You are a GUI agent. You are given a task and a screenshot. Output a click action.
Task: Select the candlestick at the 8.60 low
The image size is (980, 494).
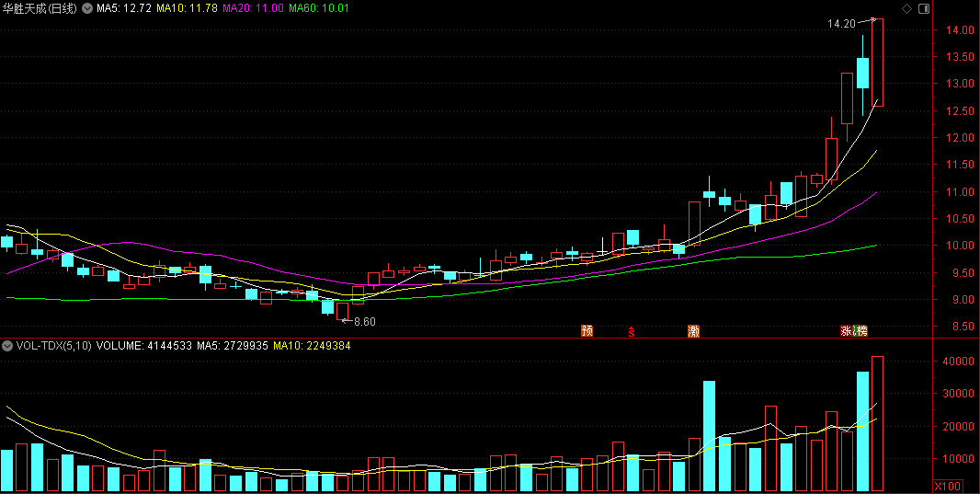(343, 312)
